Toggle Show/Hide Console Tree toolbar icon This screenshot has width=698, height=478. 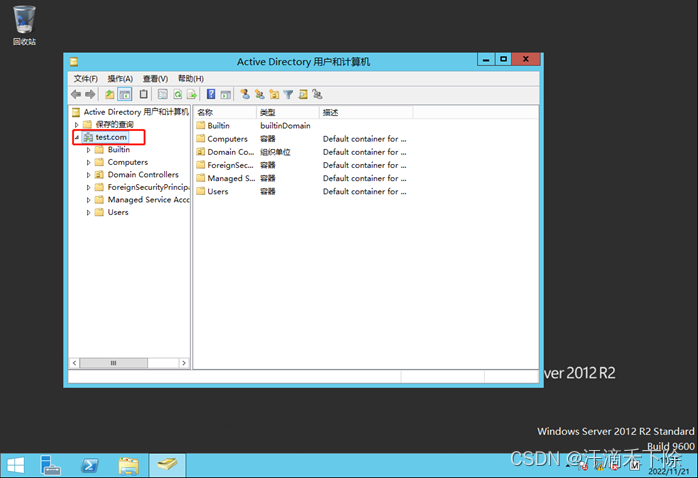[x=125, y=94]
